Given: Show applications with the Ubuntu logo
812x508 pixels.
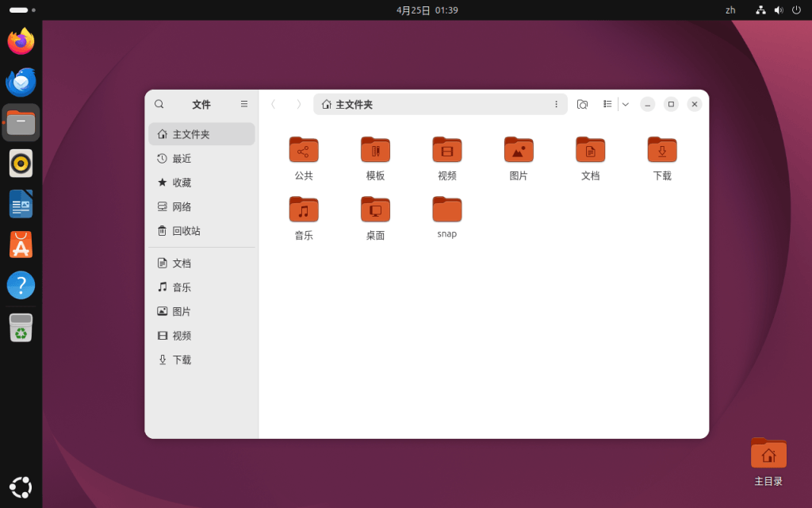Looking at the screenshot, I should click(x=21, y=487).
